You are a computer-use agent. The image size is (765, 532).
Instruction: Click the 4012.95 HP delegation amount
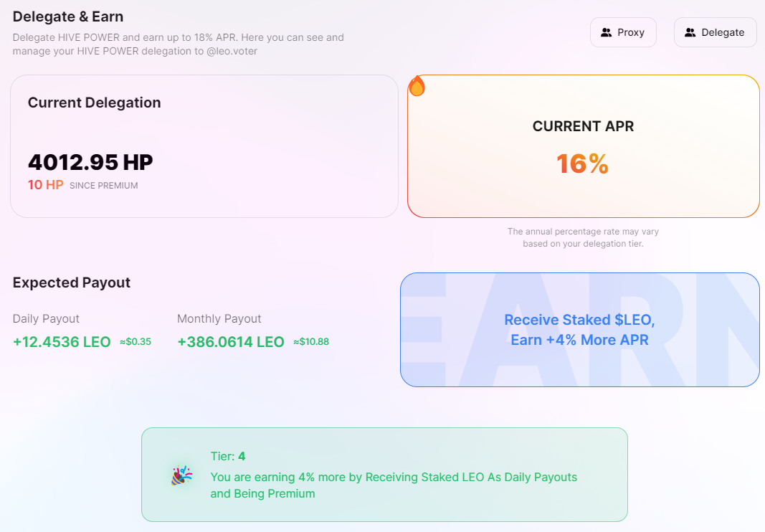[x=90, y=162]
